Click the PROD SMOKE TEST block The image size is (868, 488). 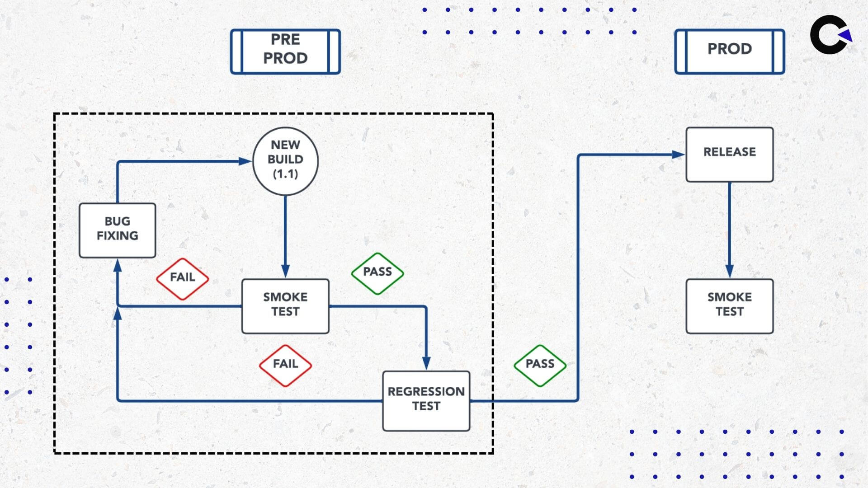point(730,304)
